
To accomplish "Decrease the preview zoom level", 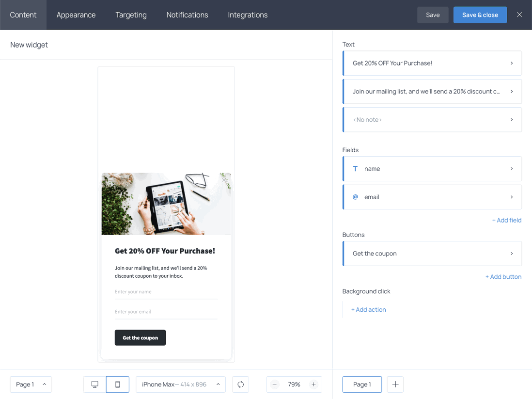I will point(274,384).
